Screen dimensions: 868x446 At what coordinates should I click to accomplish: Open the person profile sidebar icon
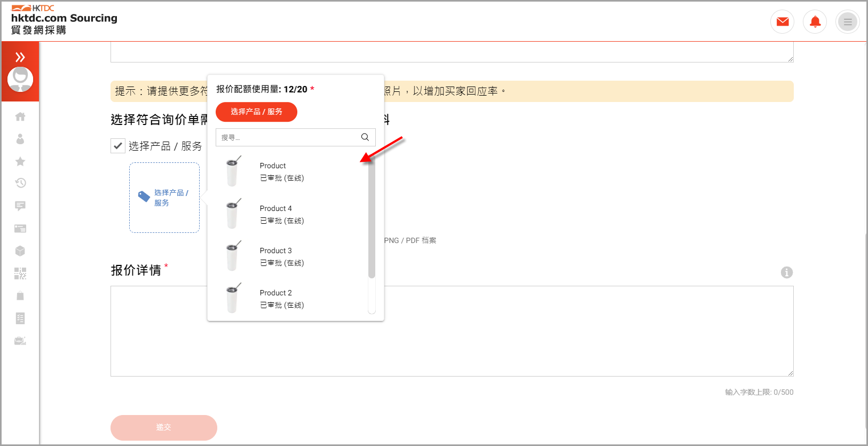click(20, 139)
